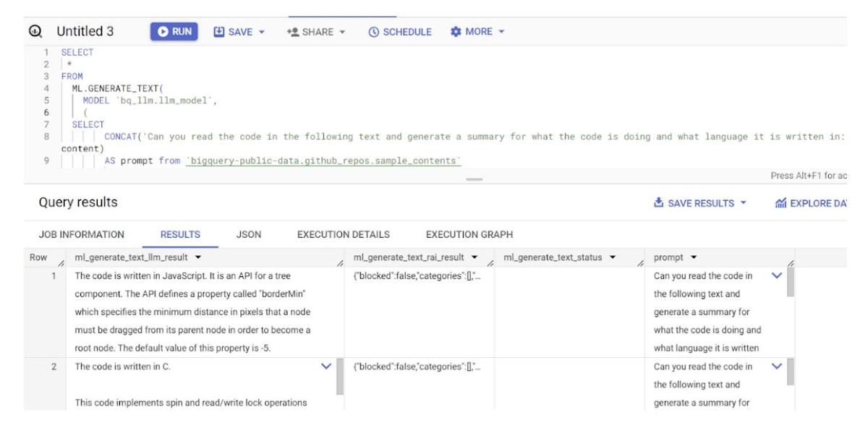This screenshot has height=436, width=868.
Task: Click the download icon beside SAVE RESULTS
Action: (x=659, y=203)
